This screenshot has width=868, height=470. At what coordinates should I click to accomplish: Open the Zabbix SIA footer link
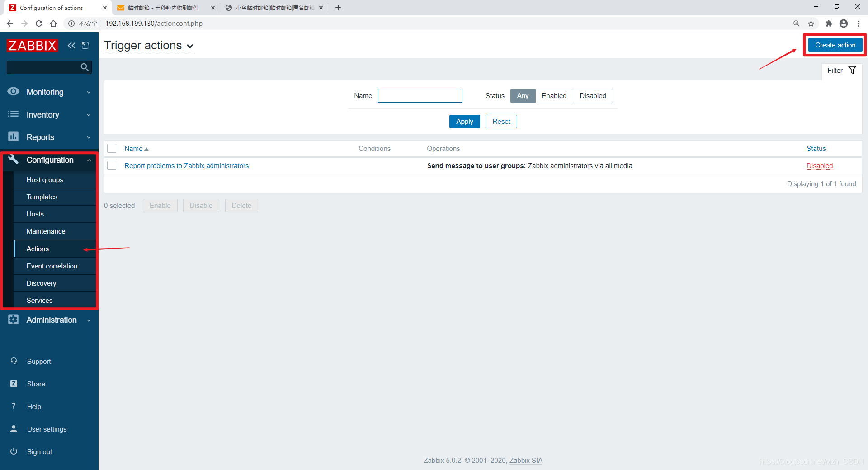[526, 461]
